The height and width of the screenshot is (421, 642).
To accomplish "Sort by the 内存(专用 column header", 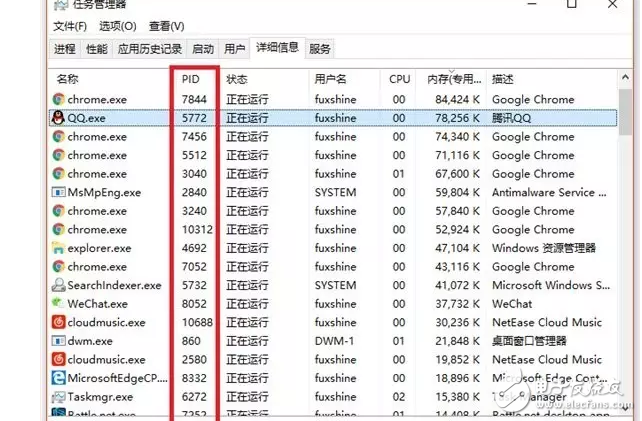I will pos(454,79).
